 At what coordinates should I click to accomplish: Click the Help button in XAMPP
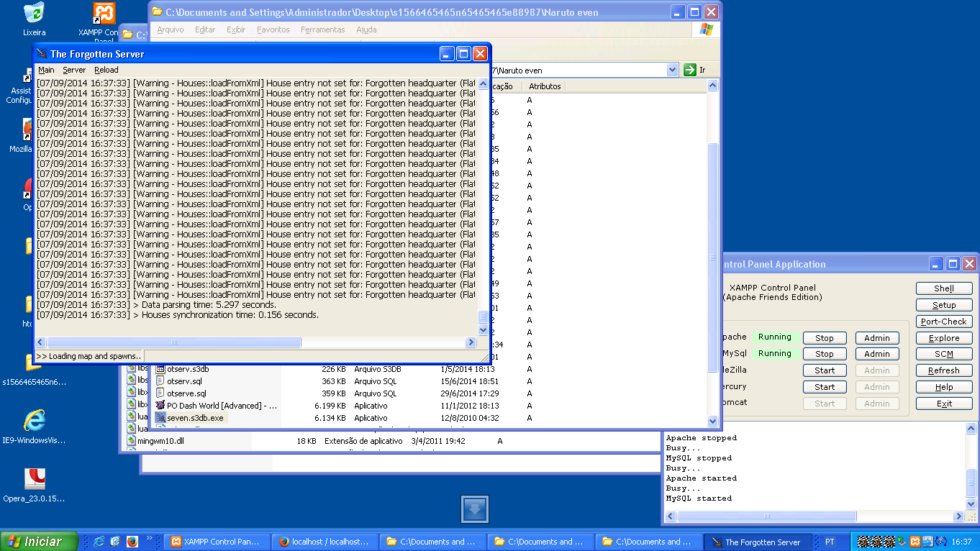944,387
